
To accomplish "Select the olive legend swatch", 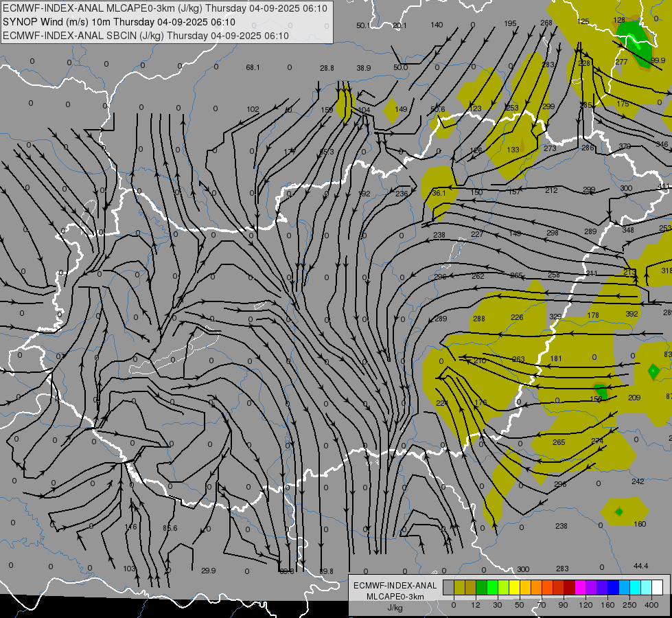I will tap(459, 587).
